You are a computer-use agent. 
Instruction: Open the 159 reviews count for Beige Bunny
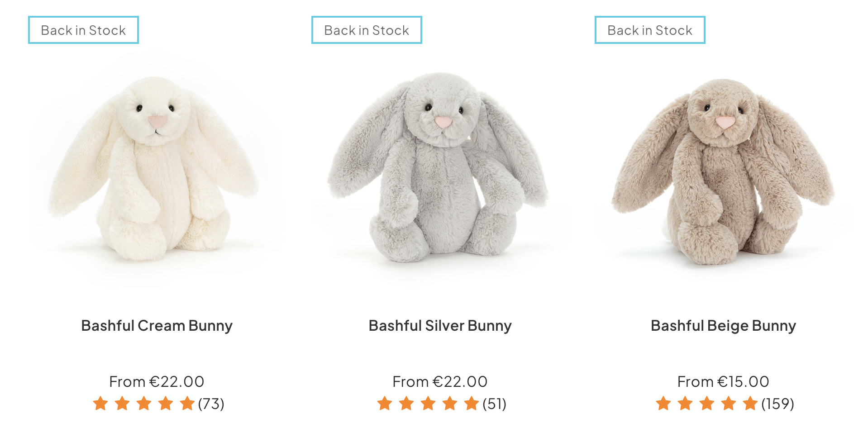(x=777, y=404)
